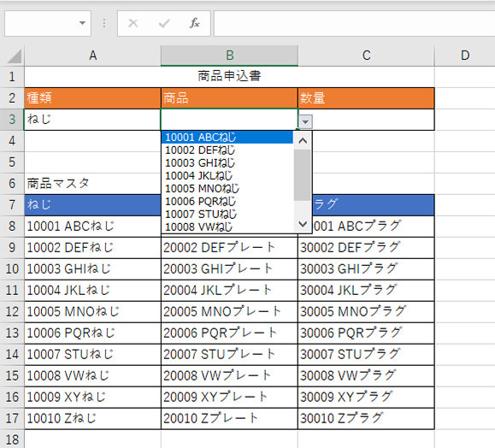Click the formula bar Enter checkmark icon
Screen dimensions: 495x448
(164, 23)
